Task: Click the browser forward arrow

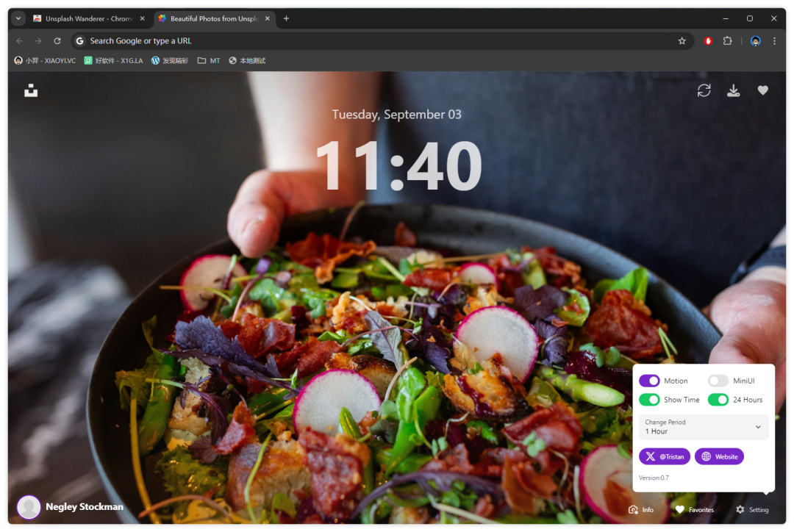Action: pos(38,41)
